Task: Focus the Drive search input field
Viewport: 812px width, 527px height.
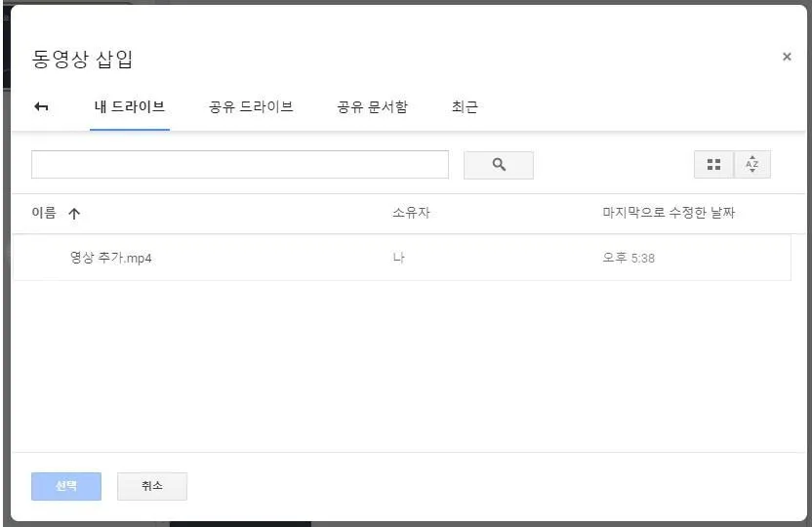Action: (x=240, y=165)
